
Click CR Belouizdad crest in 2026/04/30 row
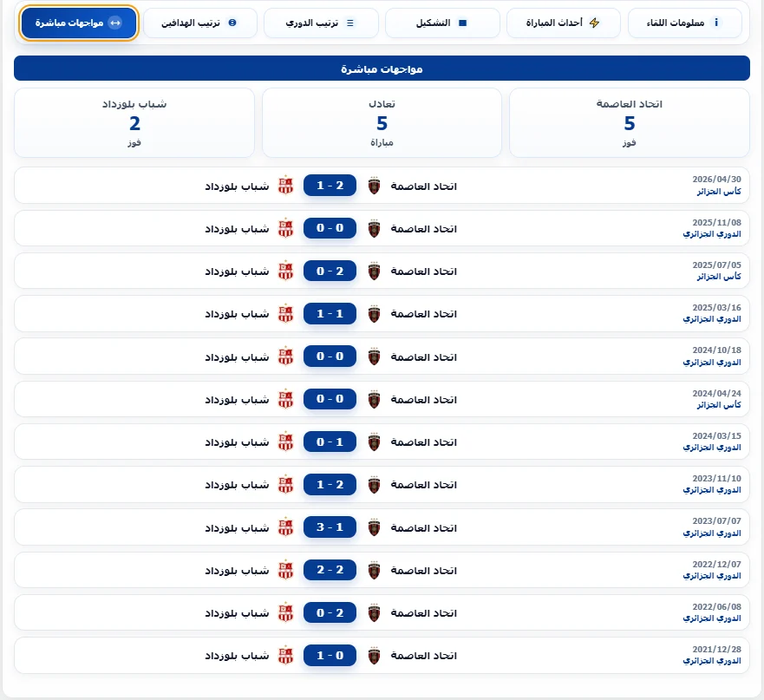(x=285, y=186)
